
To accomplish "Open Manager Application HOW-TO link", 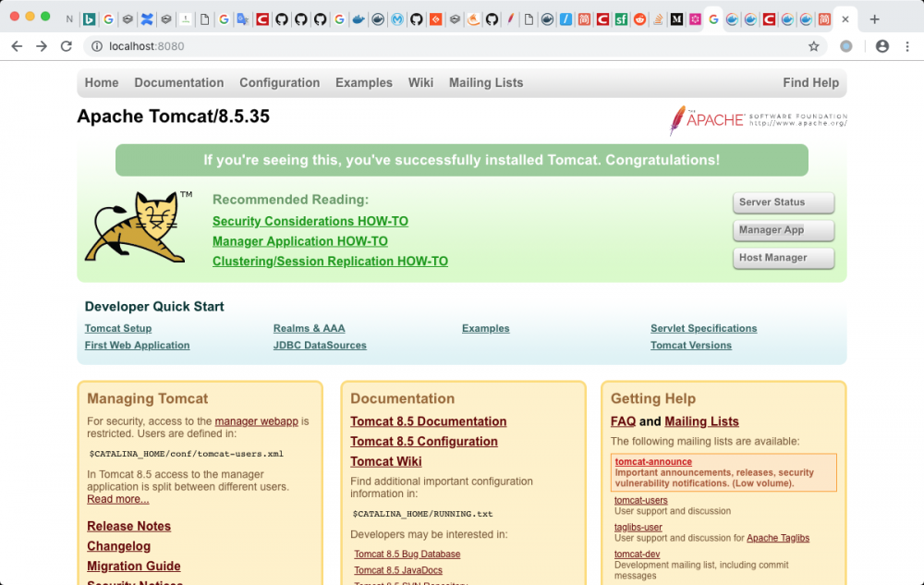I will (300, 241).
